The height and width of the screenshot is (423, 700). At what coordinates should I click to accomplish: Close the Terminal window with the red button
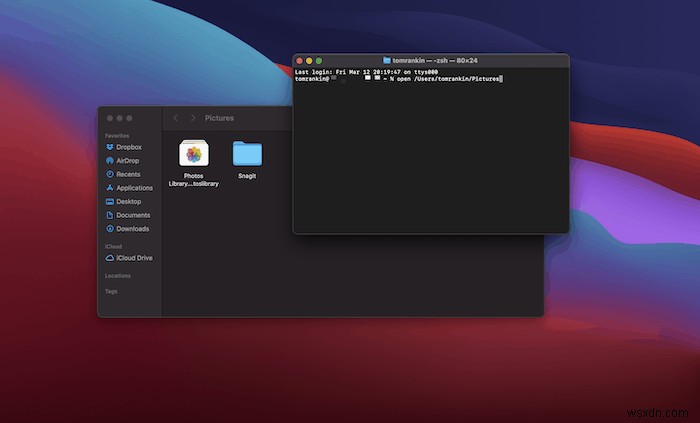[x=300, y=61]
